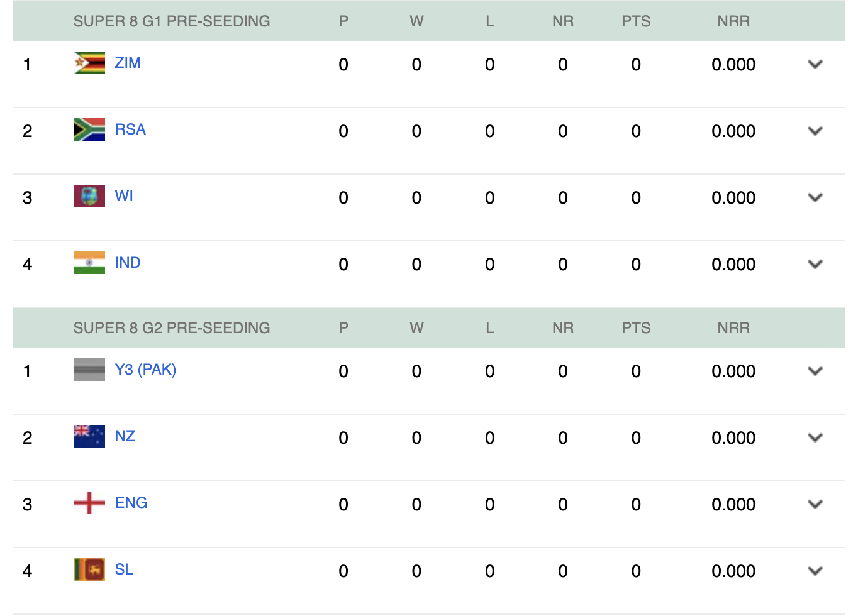Click the South Africa flag icon
This screenshot has width=858, height=616.
(x=89, y=129)
